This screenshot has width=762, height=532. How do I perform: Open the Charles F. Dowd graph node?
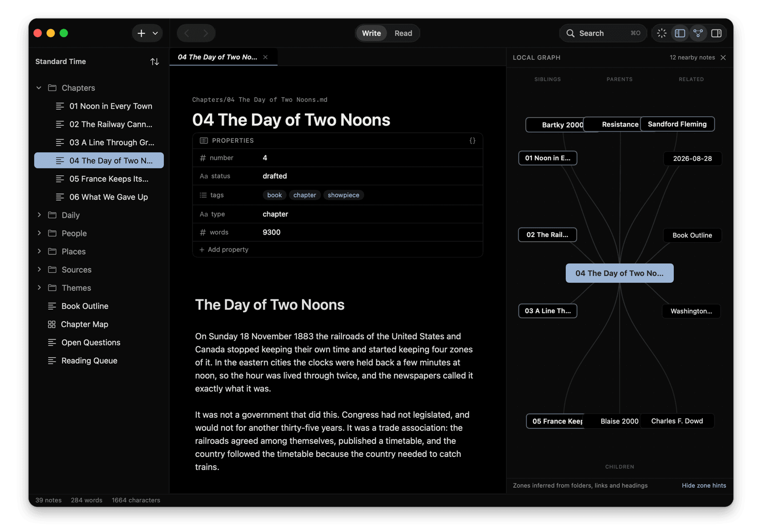(x=677, y=421)
